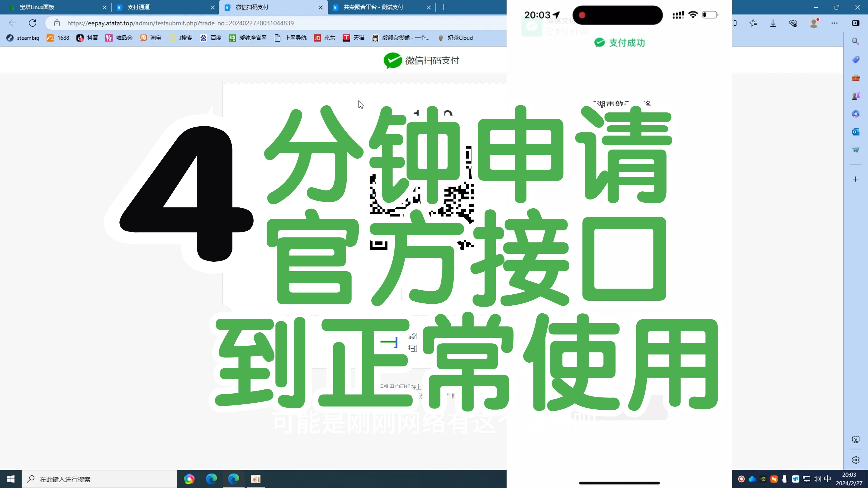Open the volume speaker tray icon
The height and width of the screenshot is (488, 868).
pos(817,479)
